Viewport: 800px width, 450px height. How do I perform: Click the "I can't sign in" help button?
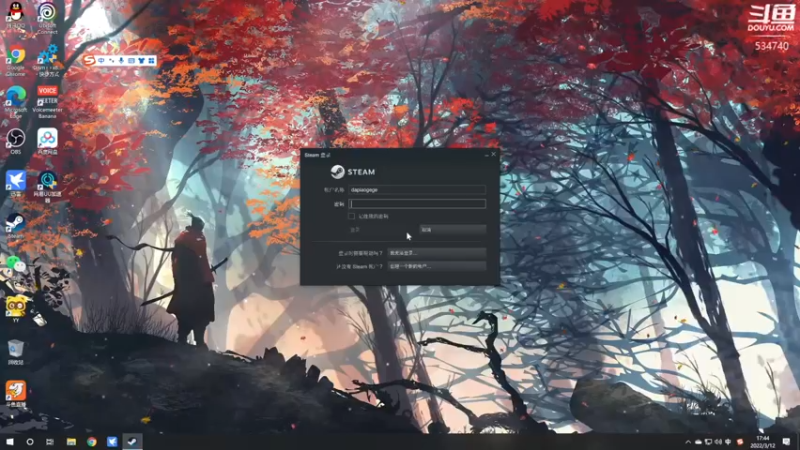tap(437, 253)
